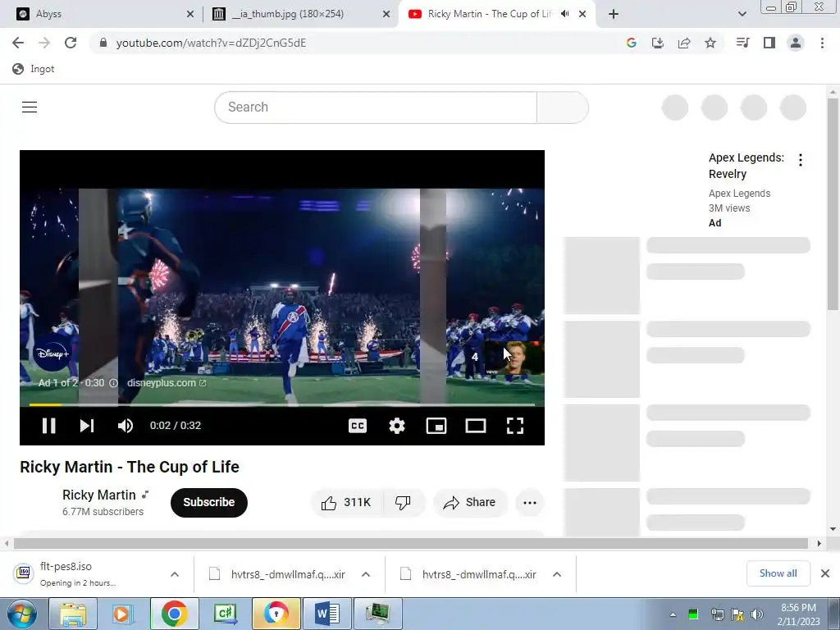This screenshot has height=630, width=840.
Task: Open the Chrome profile avatar
Action: tap(796, 43)
